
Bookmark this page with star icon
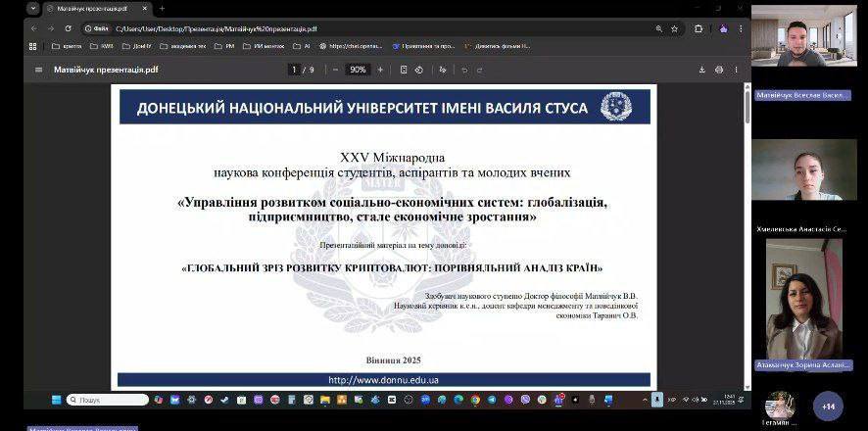[674, 28]
